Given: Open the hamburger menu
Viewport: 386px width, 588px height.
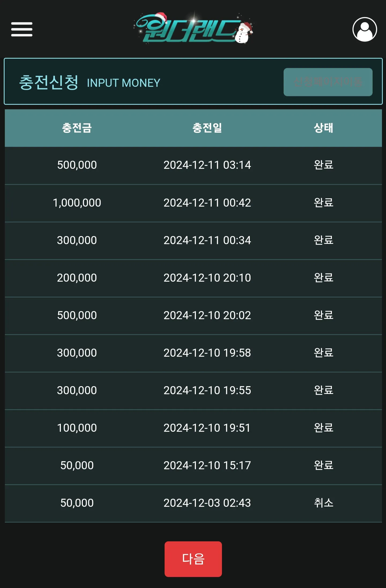Looking at the screenshot, I should (x=22, y=29).
